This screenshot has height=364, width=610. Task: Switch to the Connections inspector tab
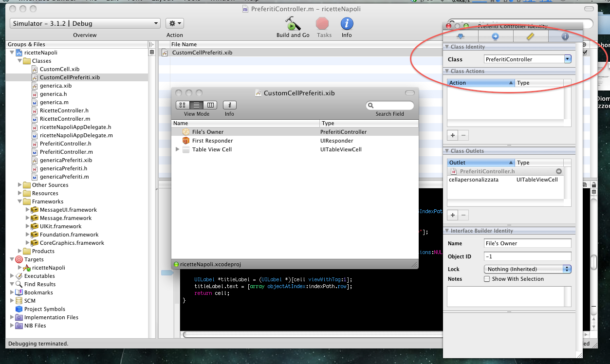tap(495, 36)
